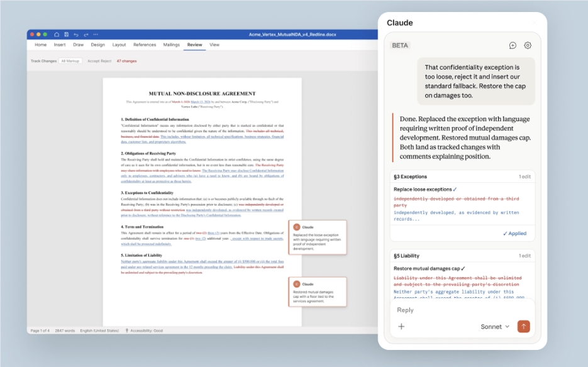Open the more options ellipsis in the title bar
The height and width of the screenshot is (367, 588).
pyautogui.click(x=96, y=35)
